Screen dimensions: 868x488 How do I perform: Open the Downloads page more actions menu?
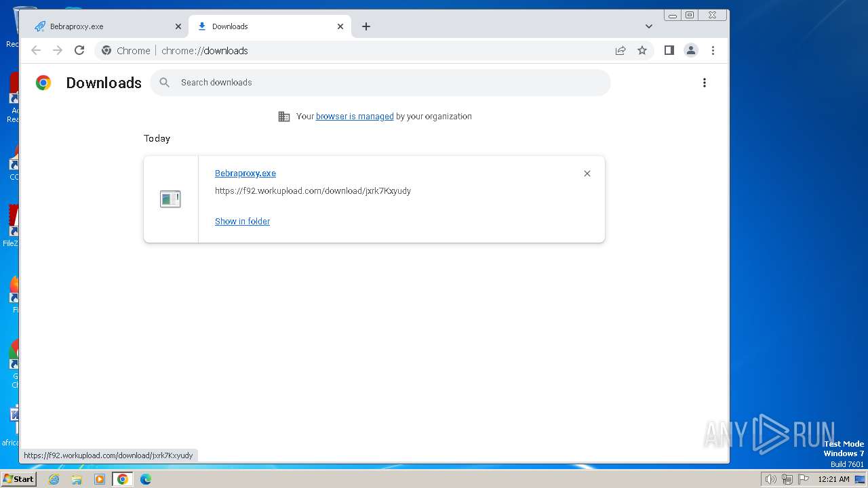coord(705,83)
